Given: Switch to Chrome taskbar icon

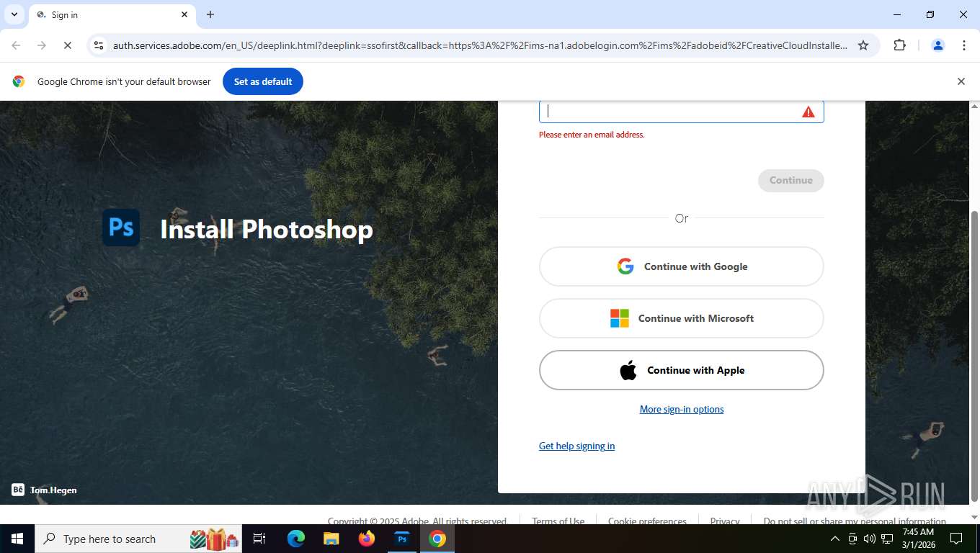Looking at the screenshot, I should coord(437,539).
